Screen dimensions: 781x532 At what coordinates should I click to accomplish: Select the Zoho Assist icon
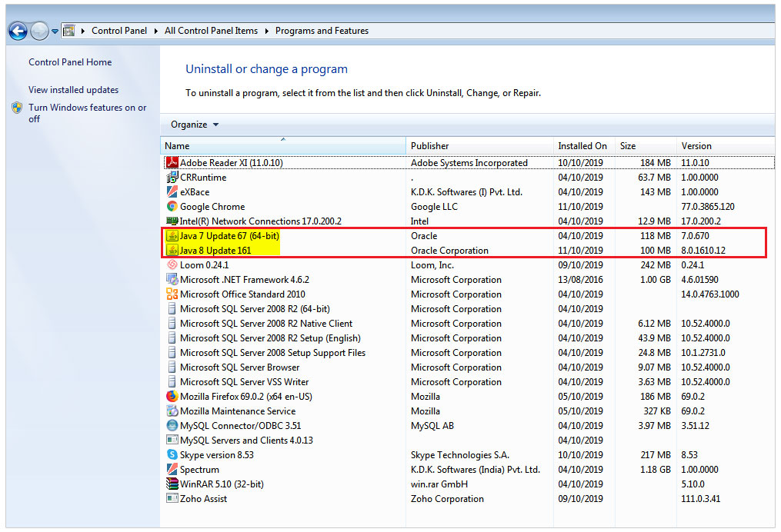pyautogui.click(x=172, y=499)
